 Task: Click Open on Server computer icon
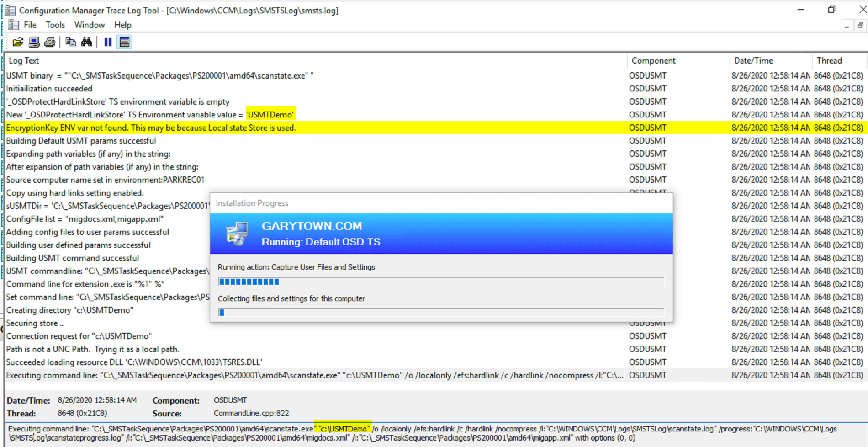click(x=34, y=43)
